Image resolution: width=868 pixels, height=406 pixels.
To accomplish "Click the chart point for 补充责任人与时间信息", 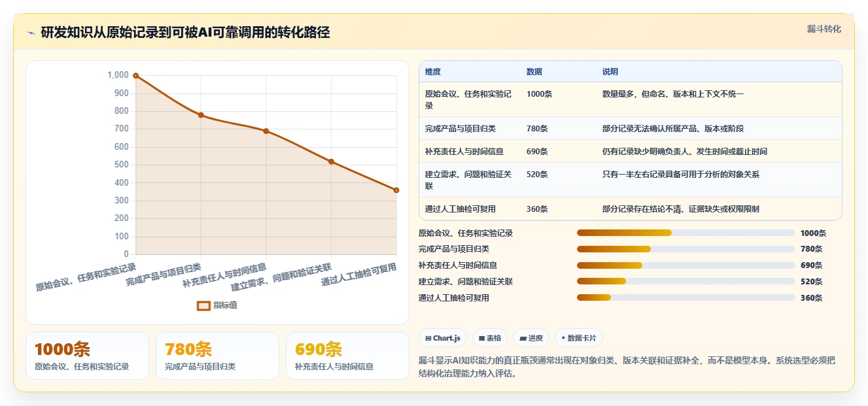I will click(266, 131).
